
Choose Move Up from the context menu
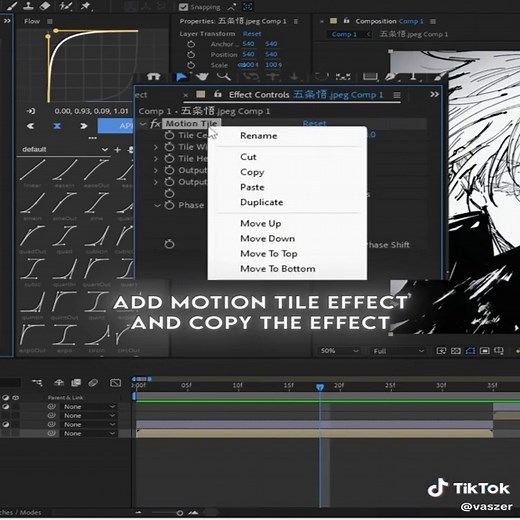point(261,223)
